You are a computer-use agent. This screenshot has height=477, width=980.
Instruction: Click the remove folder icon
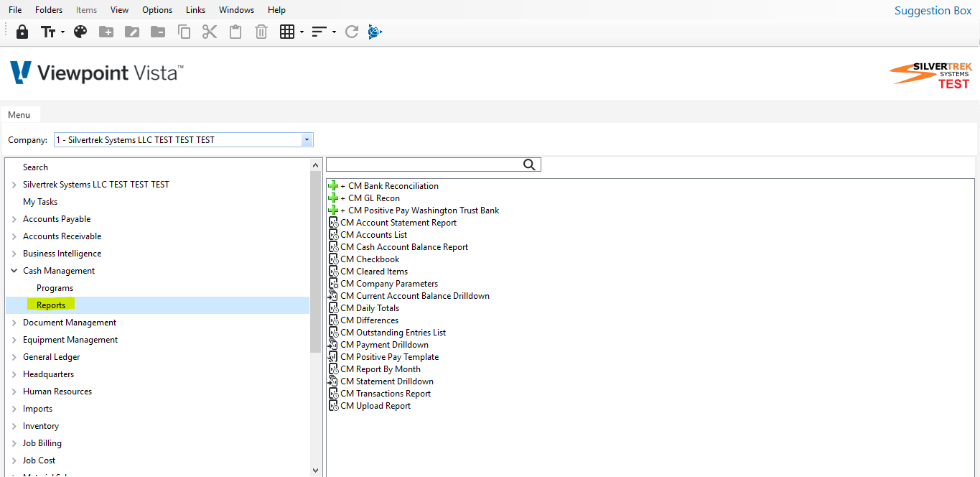158,32
